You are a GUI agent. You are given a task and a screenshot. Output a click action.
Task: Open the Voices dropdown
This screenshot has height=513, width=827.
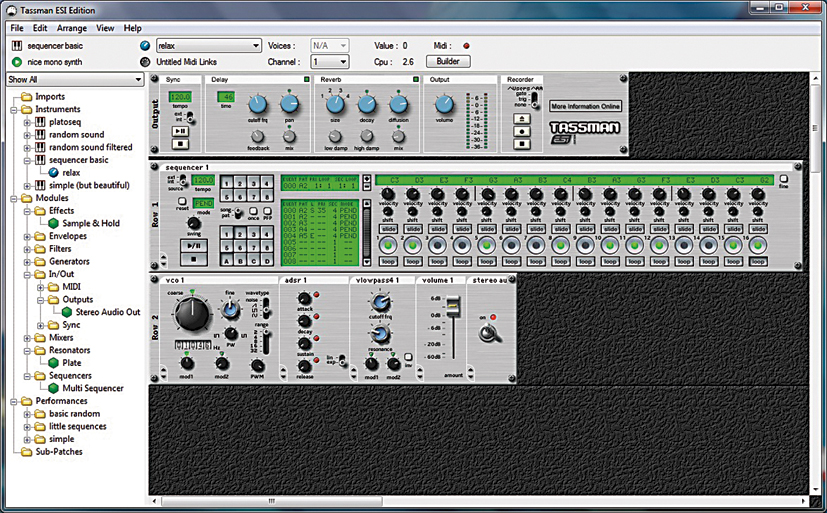(x=330, y=46)
